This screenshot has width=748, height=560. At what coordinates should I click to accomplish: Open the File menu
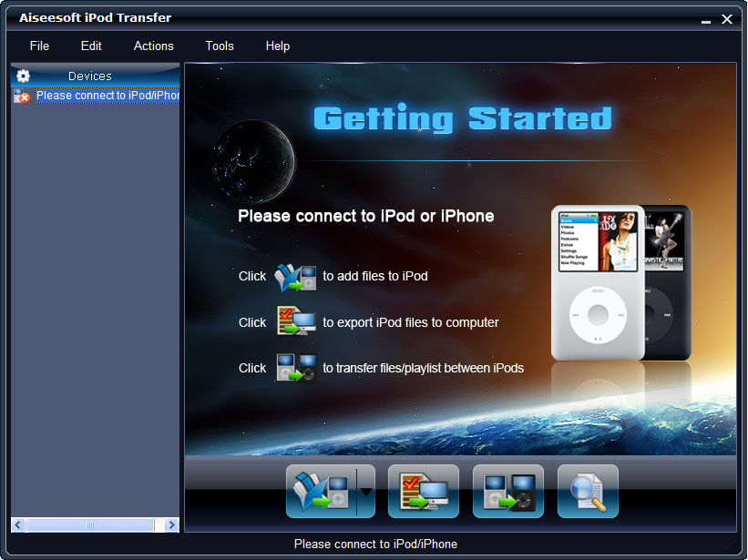click(x=39, y=46)
